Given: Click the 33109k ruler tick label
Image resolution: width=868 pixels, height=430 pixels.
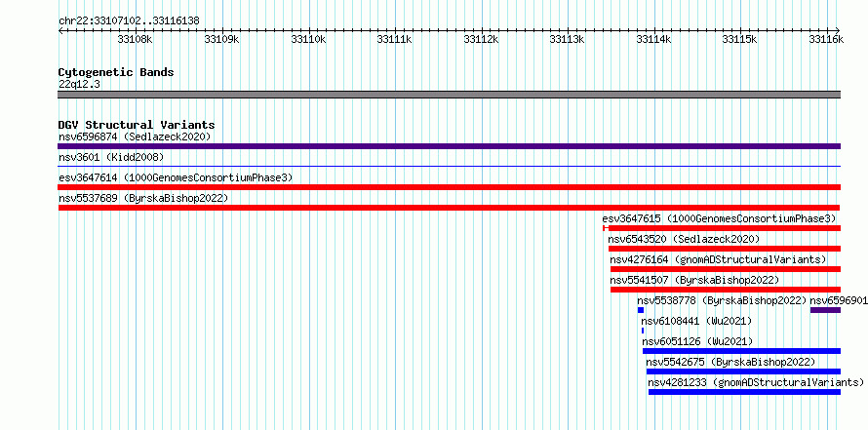Looking at the screenshot, I should click(221, 39).
